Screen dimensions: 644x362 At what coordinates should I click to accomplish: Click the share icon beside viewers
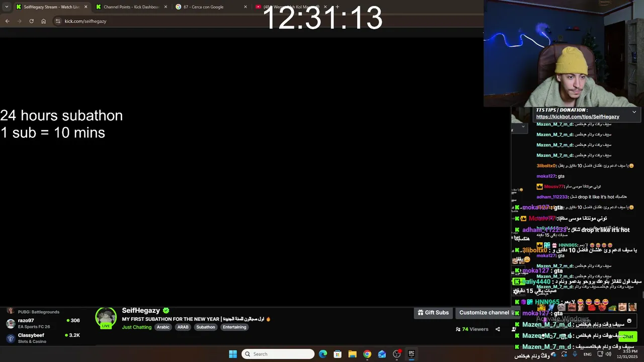pyautogui.click(x=498, y=329)
